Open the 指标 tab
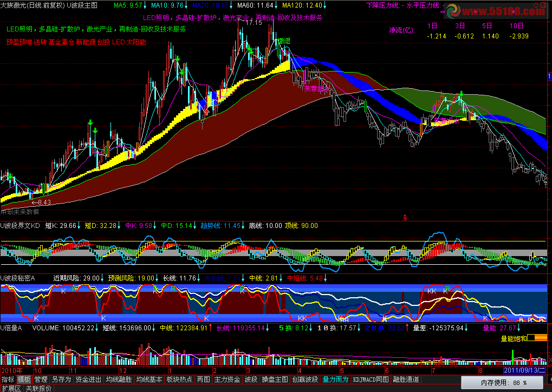This screenshot has height=392, width=552. point(8,380)
